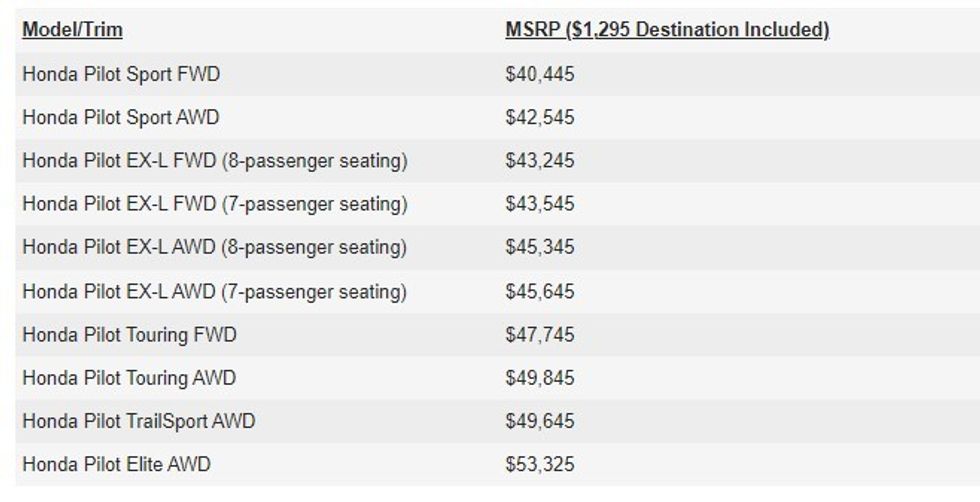Select the $49,845 MSRP value
Screen dimensions: 980x502
coord(540,378)
